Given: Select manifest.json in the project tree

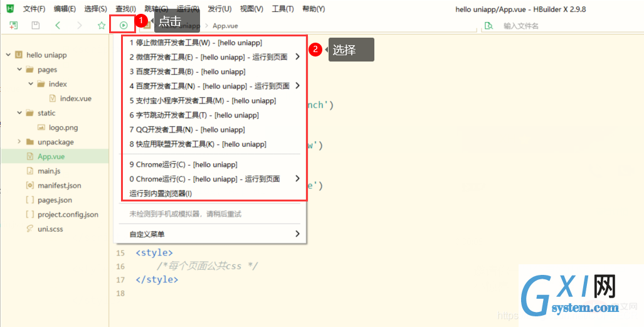Looking at the screenshot, I should [x=59, y=186].
